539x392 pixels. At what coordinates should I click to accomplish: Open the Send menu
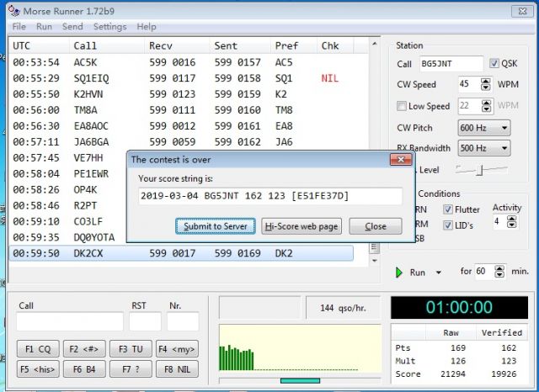pyautogui.click(x=72, y=26)
